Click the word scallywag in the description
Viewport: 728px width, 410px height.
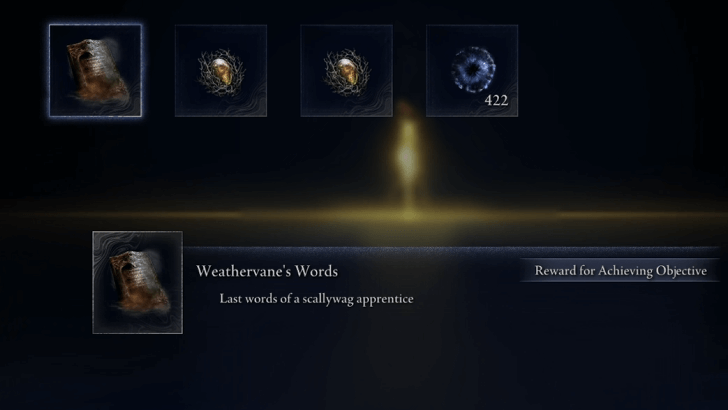330,299
